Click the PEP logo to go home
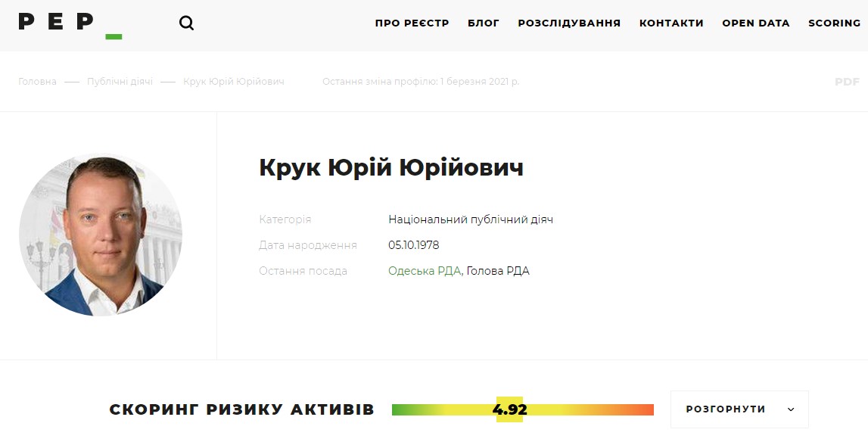The image size is (868, 445). (70, 23)
